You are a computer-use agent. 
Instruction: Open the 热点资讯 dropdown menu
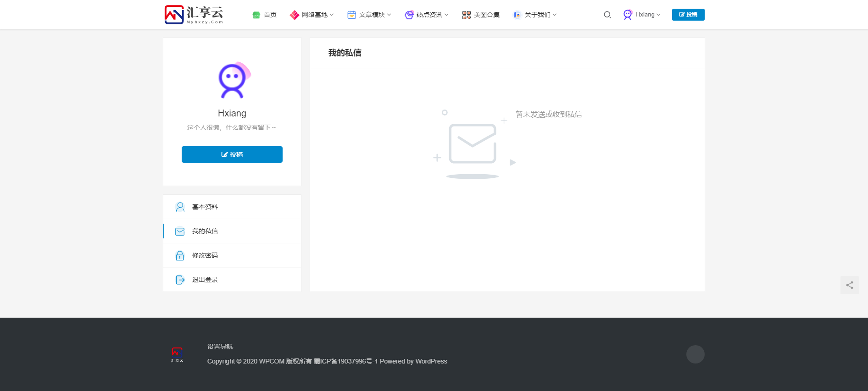pyautogui.click(x=427, y=15)
